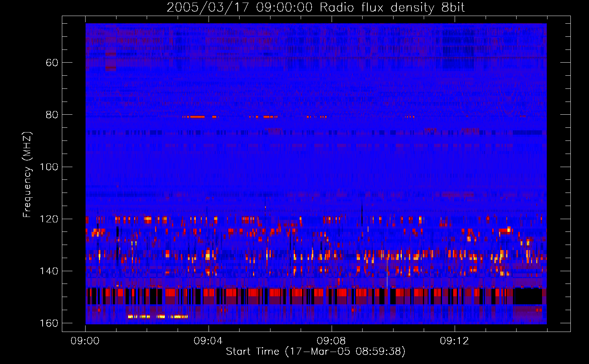
Task: Click the '160' frequency tick label
Action: click(x=49, y=323)
